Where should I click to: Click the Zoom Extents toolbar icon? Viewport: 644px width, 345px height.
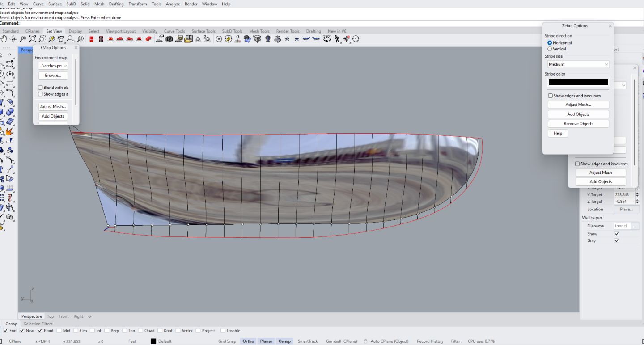[x=33, y=39]
